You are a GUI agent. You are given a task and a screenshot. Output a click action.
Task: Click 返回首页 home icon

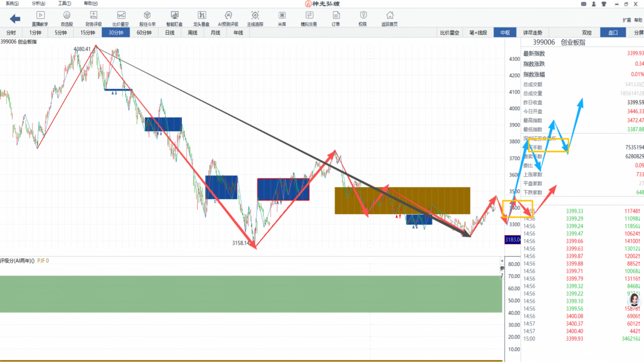tap(389, 19)
